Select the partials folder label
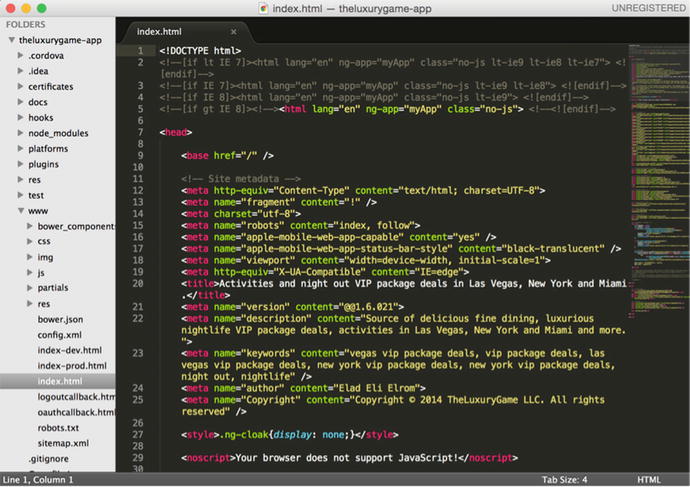The image size is (690, 487). click(x=53, y=288)
